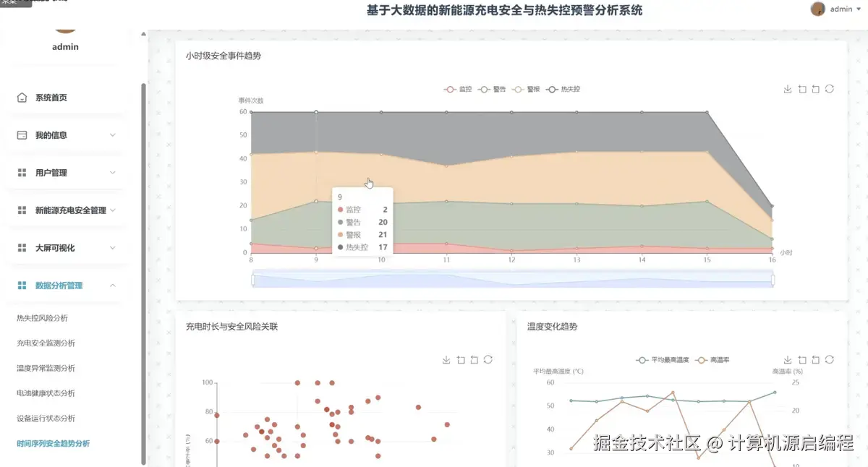868x467 pixels.
Task: Activate the zoom selection tool on hourly trend chart
Action: [802, 89]
